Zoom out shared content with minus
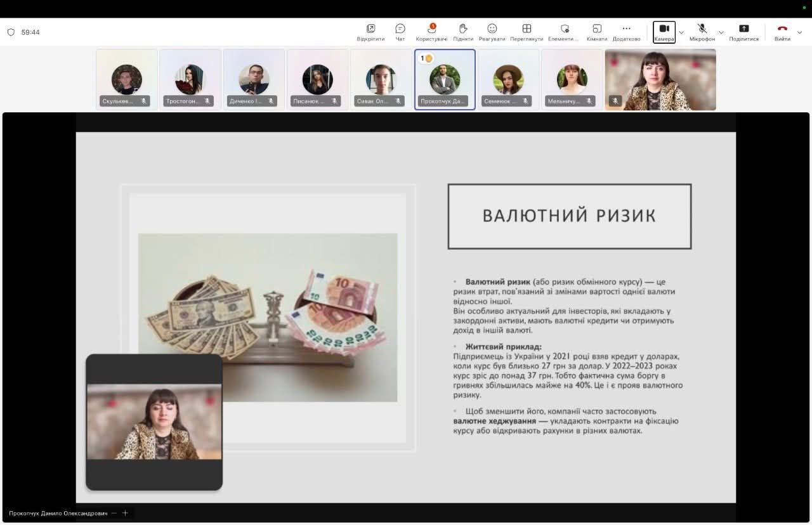Image resolution: width=812 pixels, height=525 pixels. (114, 513)
